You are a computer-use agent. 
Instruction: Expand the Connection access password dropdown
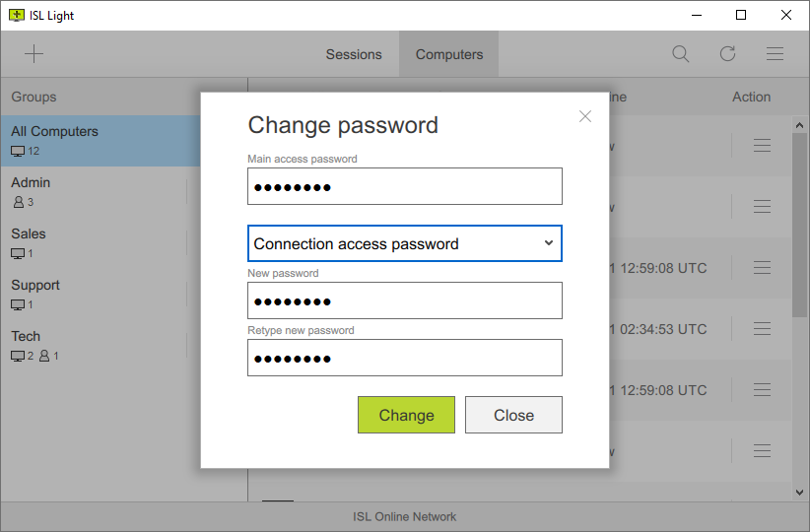pos(405,243)
